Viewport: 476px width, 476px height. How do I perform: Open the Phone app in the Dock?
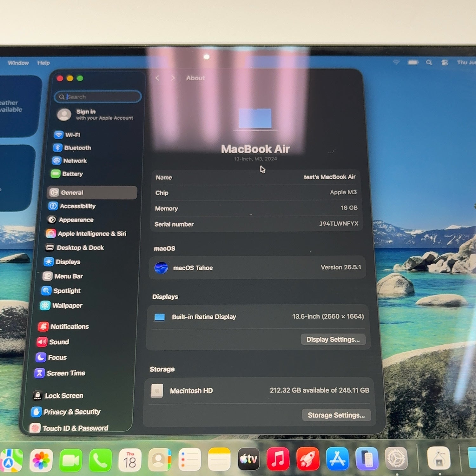(x=100, y=460)
